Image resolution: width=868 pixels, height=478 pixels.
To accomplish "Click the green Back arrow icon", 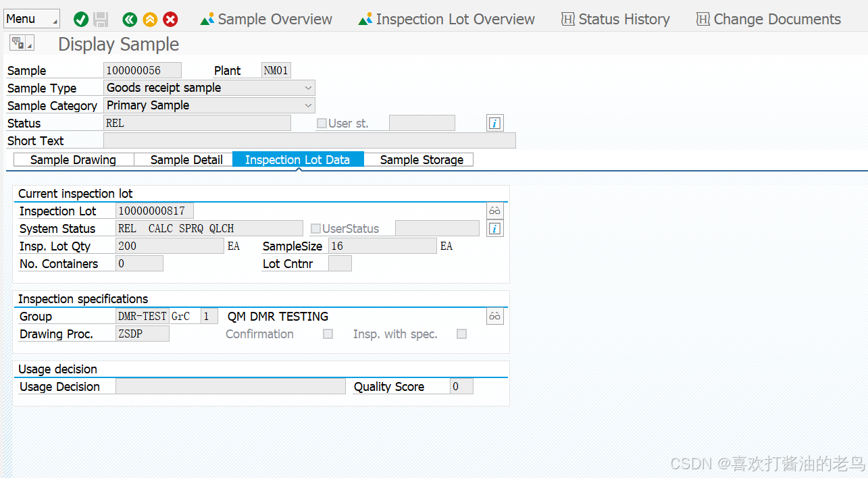I will 130,20.
